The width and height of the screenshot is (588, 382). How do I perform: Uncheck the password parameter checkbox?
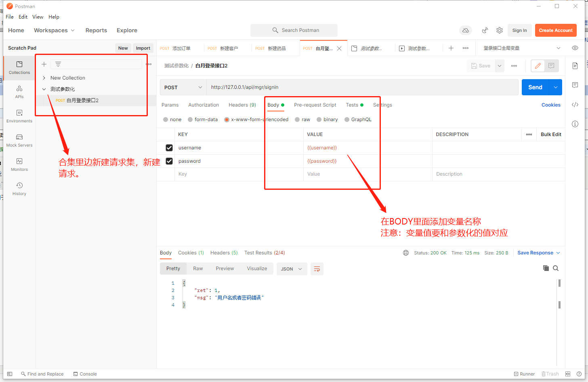click(169, 161)
